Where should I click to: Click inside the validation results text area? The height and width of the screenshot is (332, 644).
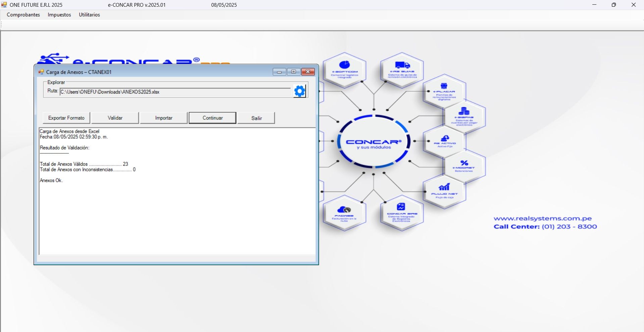tap(177, 215)
